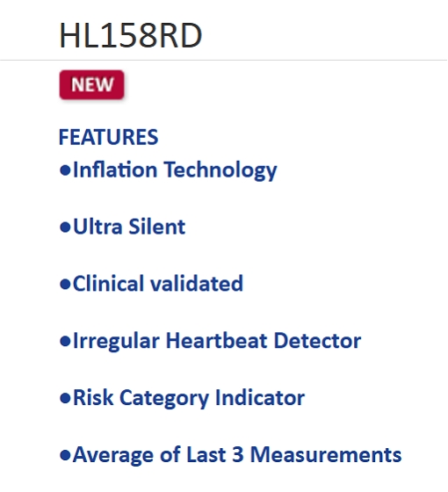Image resolution: width=448 pixels, height=492 pixels.
Task: Choose the Clinical validated feature text
Action: pyautogui.click(x=158, y=284)
